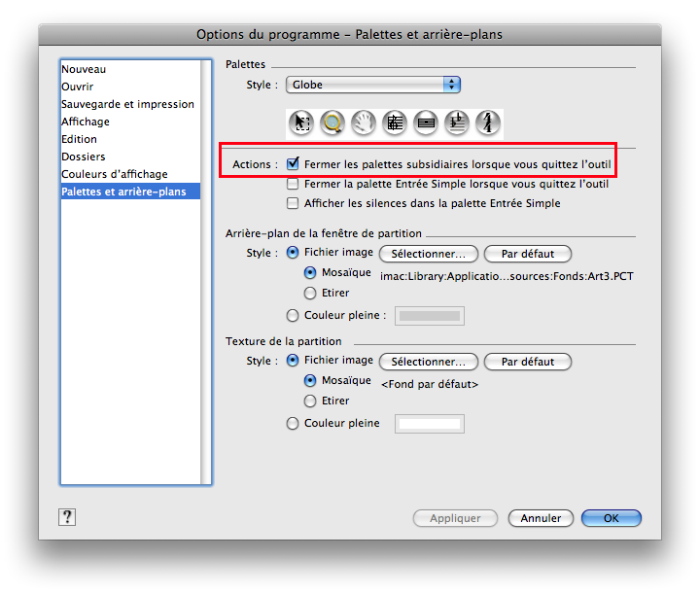Click the Arrière-plan Couleur pleine color swatch
The height and width of the screenshot is (593, 700).
pos(429,316)
